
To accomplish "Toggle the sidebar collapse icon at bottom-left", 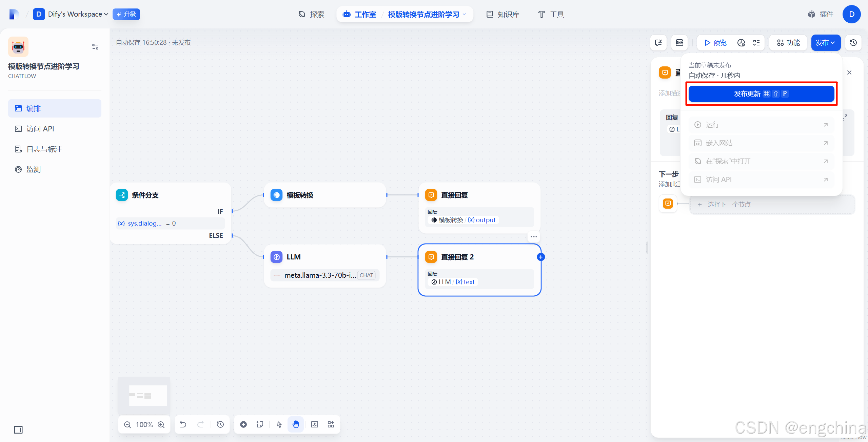I will [x=18, y=430].
